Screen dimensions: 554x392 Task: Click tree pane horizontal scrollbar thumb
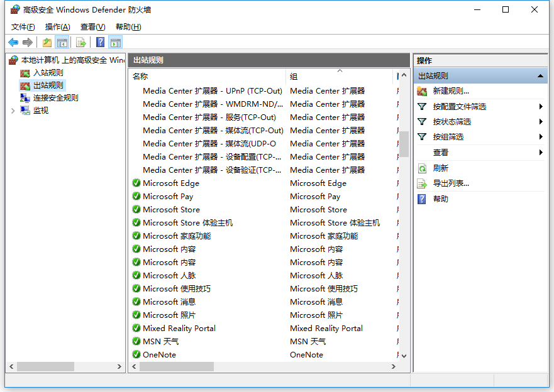(x=45, y=367)
